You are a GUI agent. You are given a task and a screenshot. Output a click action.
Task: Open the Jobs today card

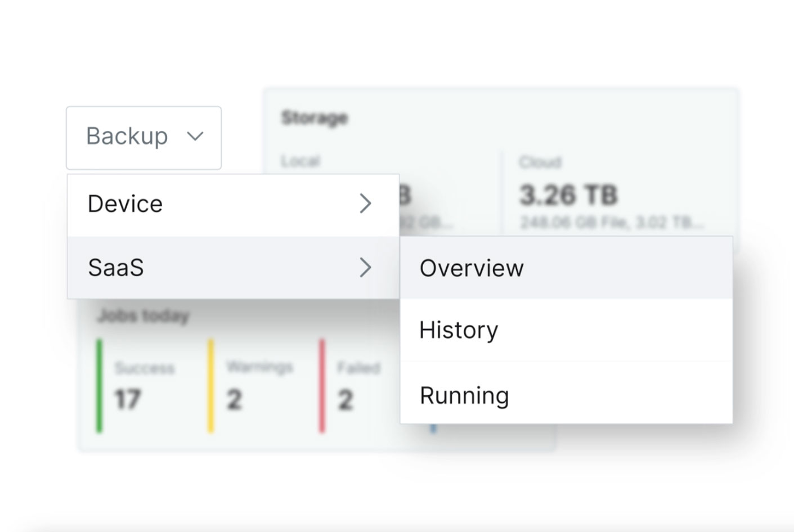click(x=143, y=315)
